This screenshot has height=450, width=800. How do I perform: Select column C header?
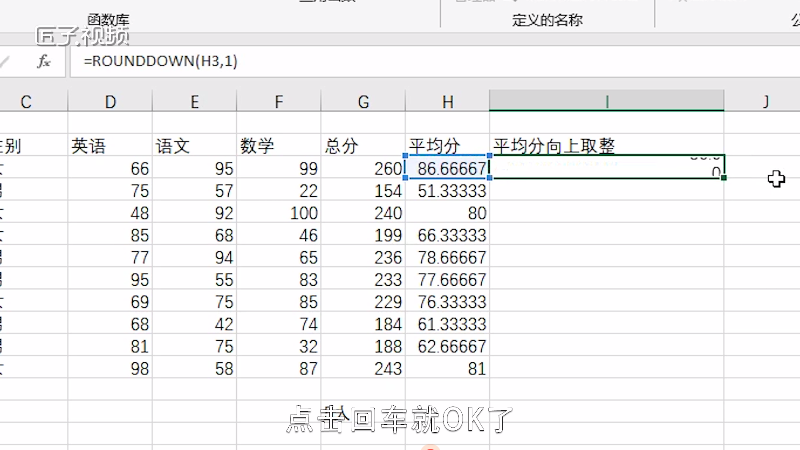pos(26,101)
